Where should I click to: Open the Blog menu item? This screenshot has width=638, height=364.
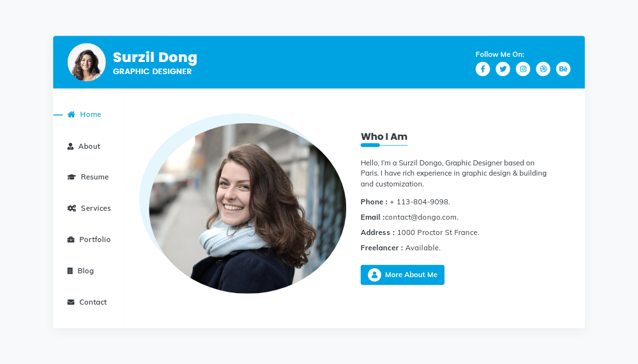(x=86, y=271)
